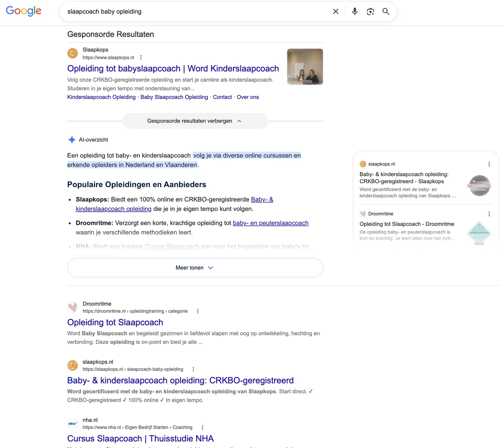
Task: Click the 'Gesponsorde Resultaten' heading
Action: (x=110, y=34)
